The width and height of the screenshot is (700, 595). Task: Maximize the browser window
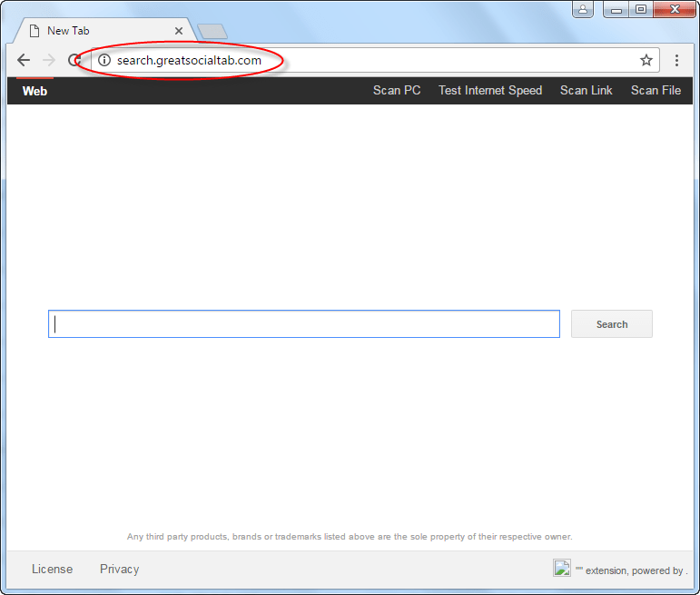coord(641,9)
